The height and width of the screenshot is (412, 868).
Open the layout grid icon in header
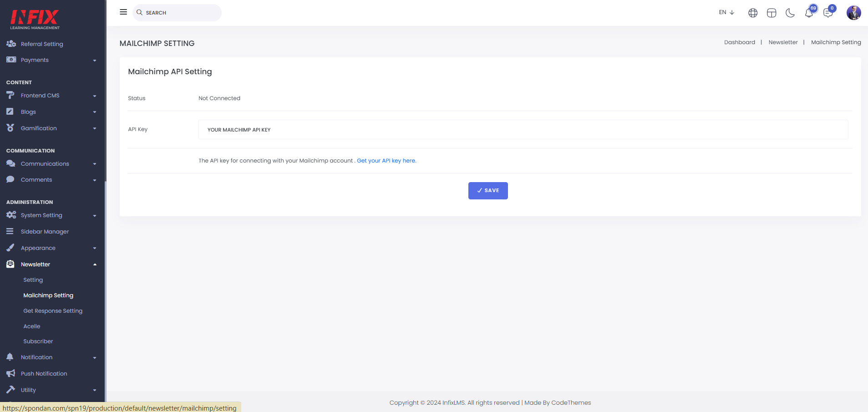point(772,13)
